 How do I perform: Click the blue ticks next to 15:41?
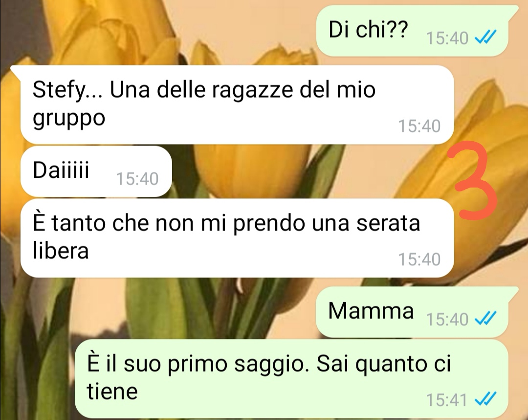click(x=485, y=399)
